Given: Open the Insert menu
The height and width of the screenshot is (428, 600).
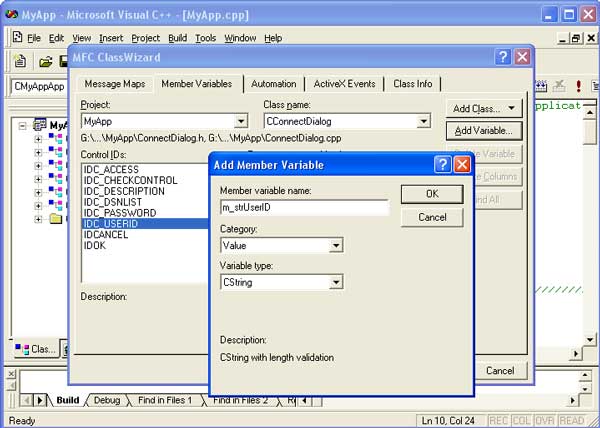Looking at the screenshot, I should (x=111, y=38).
